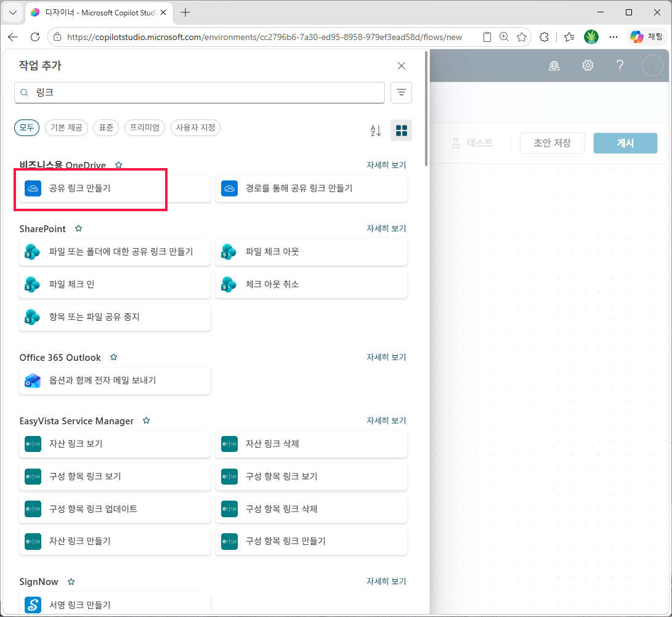Expand the tab actions dropdown chevron

tap(13, 12)
